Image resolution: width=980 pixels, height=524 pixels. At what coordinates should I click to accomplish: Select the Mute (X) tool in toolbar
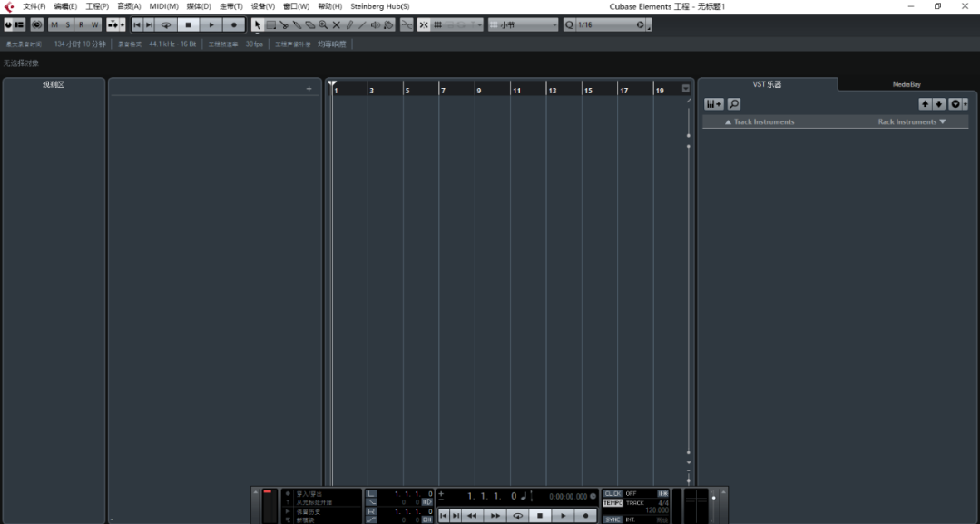(x=337, y=25)
